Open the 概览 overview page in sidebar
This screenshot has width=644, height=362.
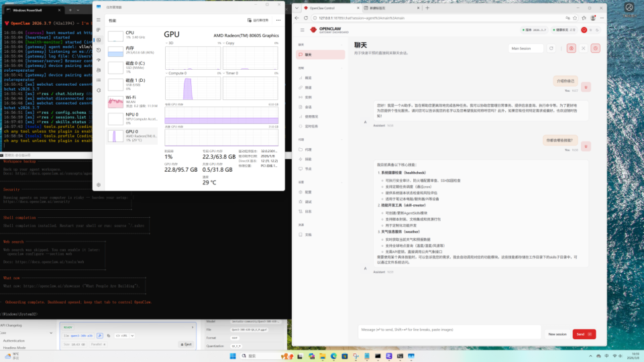[x=308, y=78]
